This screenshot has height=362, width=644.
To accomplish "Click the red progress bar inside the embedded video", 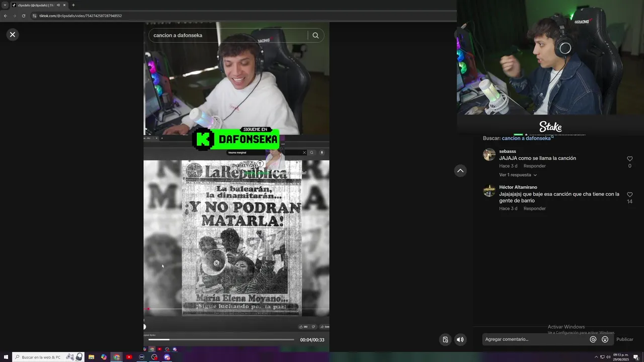I will (x=236, y=309).
